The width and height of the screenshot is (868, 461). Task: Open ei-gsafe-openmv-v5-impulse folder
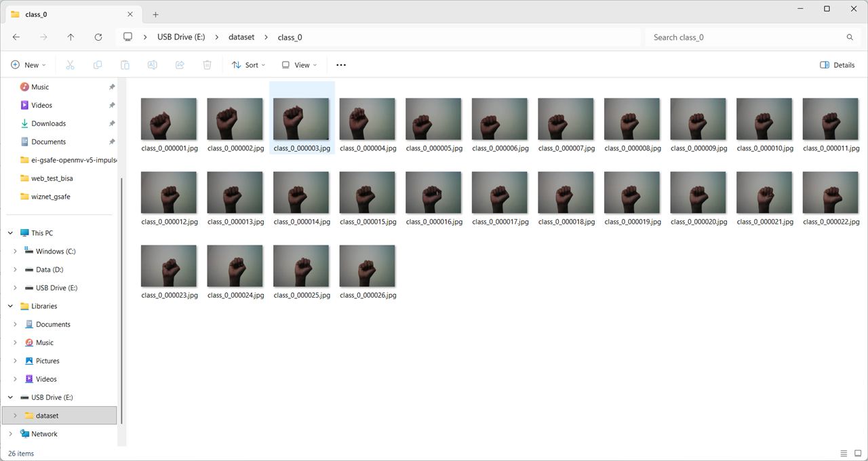68,160
